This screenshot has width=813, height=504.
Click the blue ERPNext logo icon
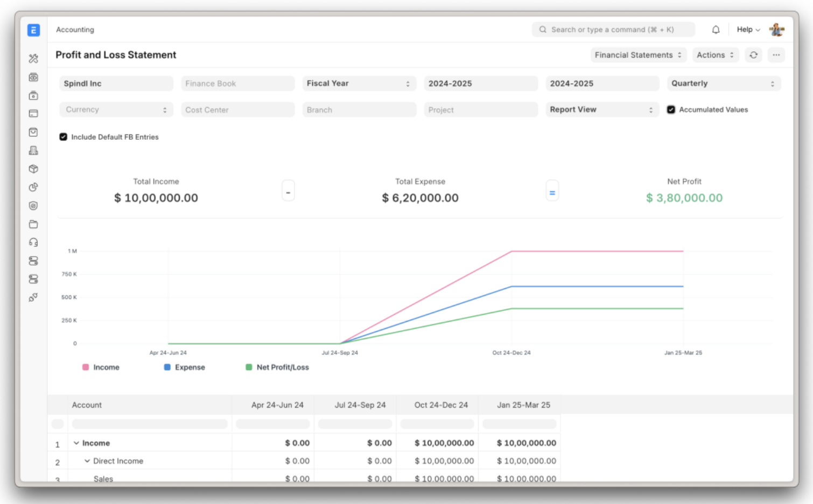click(x=33, y=30)
